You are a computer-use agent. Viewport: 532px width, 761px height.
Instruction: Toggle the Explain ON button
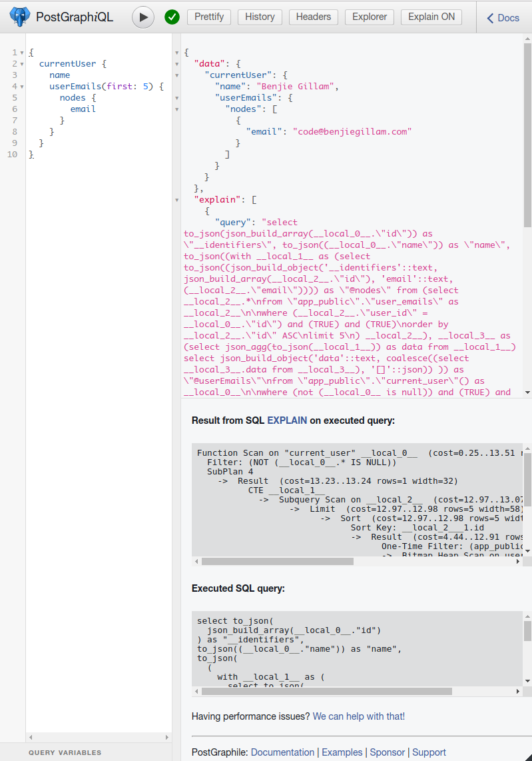(431, 17)
